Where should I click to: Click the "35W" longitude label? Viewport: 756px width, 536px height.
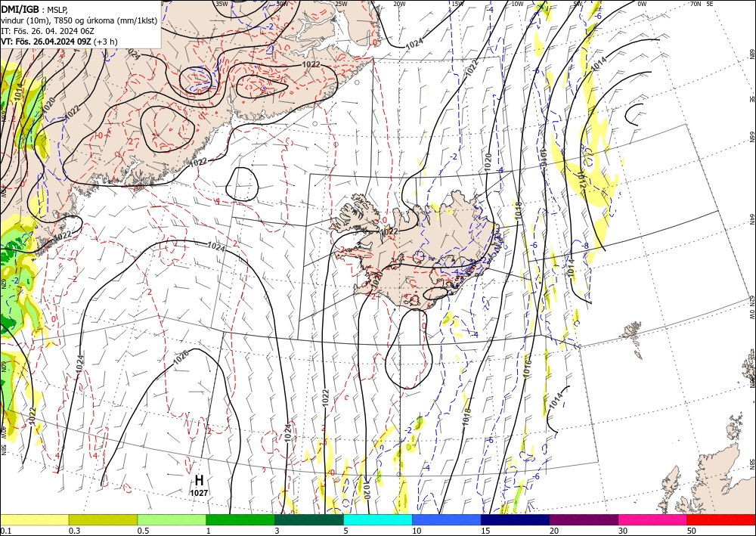click(222, 3)
